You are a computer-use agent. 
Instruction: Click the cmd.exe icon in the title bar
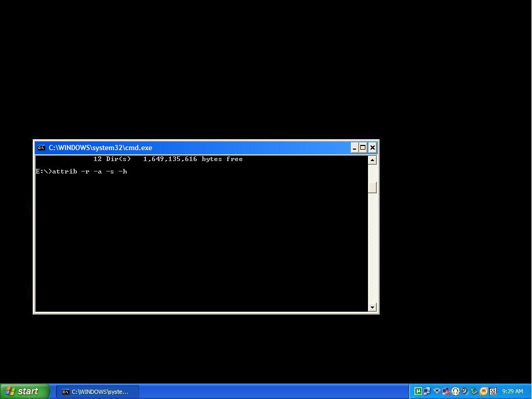[x=42, y=148]
